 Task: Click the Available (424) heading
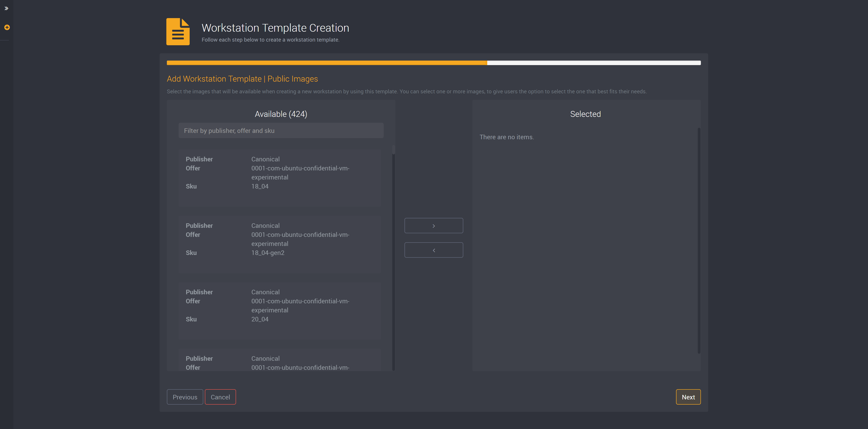pos(281,114)
